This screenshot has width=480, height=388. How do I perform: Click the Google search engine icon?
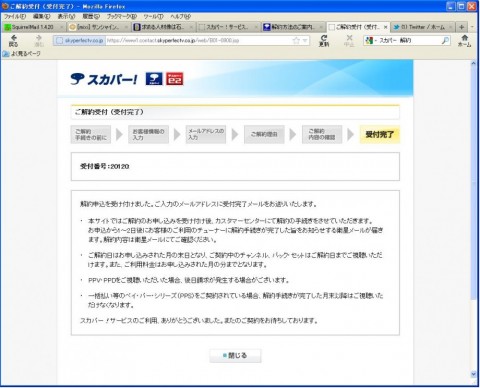click(x=369, y=41)
